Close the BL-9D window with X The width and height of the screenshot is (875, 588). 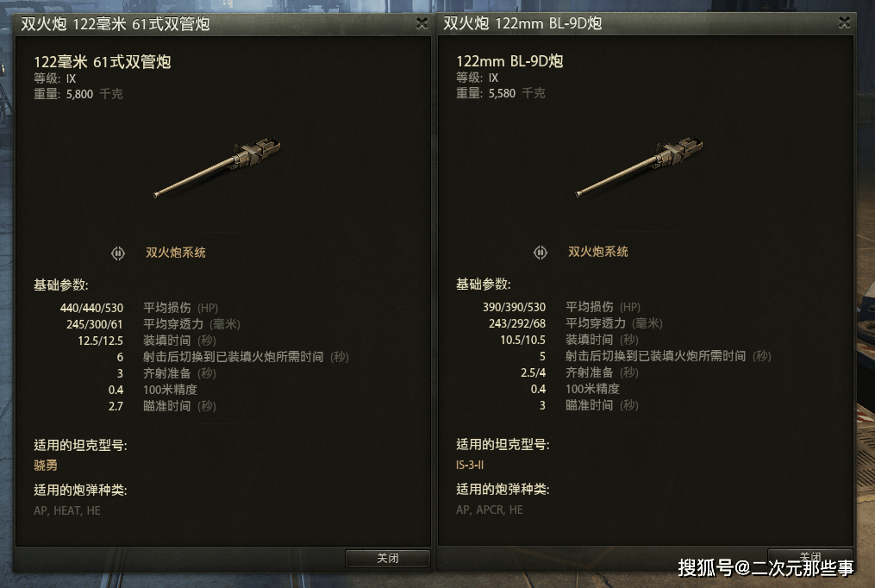[x=844, y=23]
